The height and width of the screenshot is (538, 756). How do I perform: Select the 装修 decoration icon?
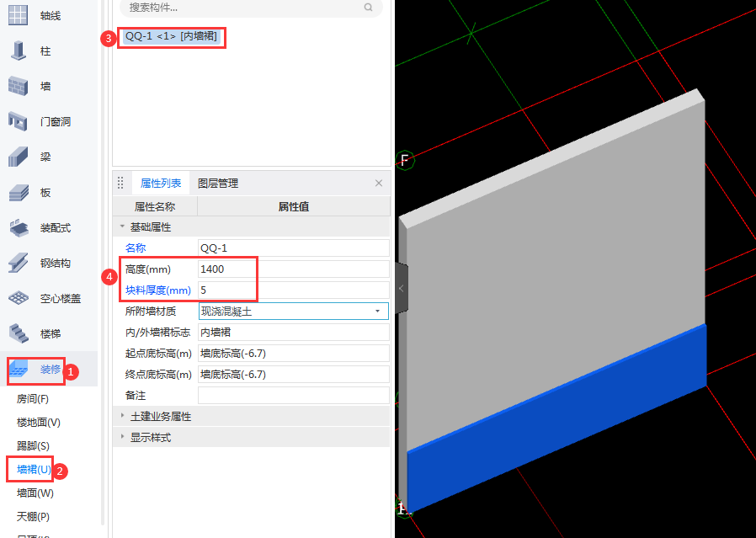(x=19, y=370)
